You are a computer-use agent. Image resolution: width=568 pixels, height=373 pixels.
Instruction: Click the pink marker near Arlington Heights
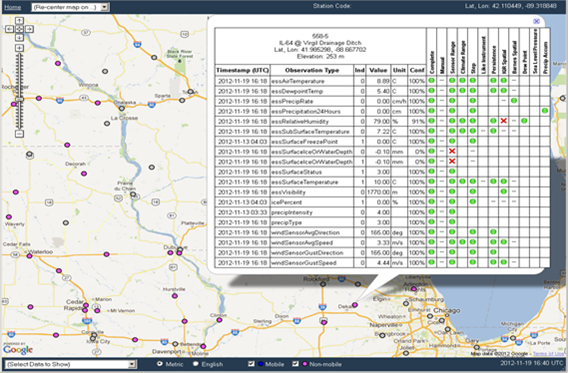414,289
